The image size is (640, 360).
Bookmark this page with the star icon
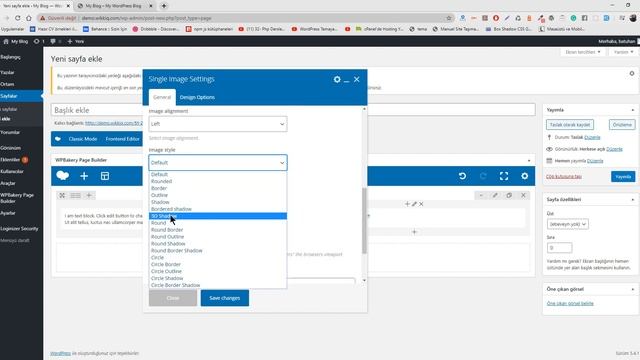pos(449,18)
